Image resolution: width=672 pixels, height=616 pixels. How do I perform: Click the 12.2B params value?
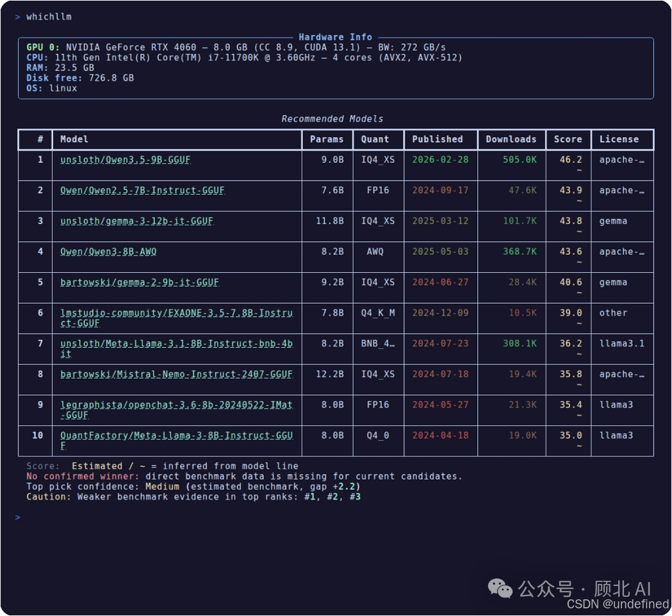[330, 374]
